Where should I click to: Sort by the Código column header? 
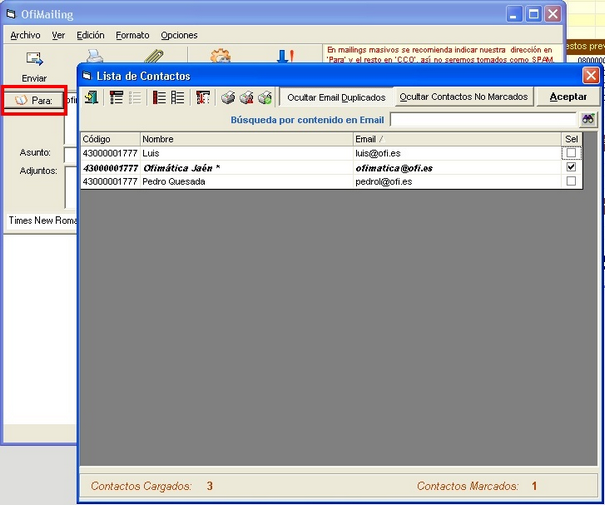click(110, 139)
